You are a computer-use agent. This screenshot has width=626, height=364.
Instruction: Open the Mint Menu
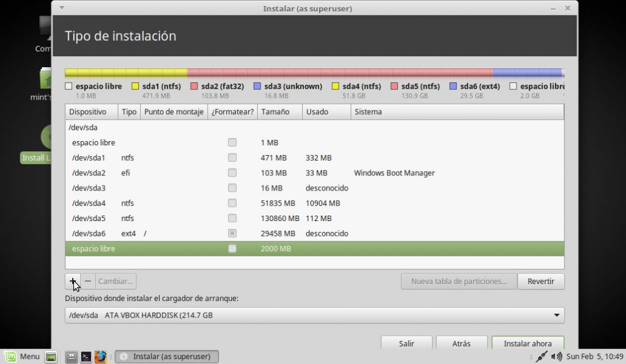pos(23,357)
